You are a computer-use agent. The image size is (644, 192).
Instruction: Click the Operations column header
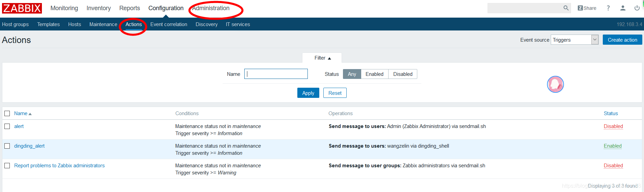pyautogui.click(x=341, y=113)
